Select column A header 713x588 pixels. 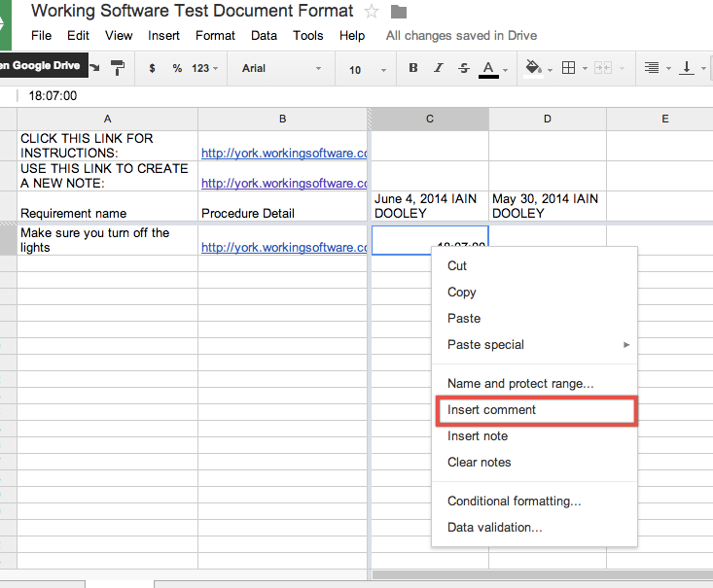[107, 119]
